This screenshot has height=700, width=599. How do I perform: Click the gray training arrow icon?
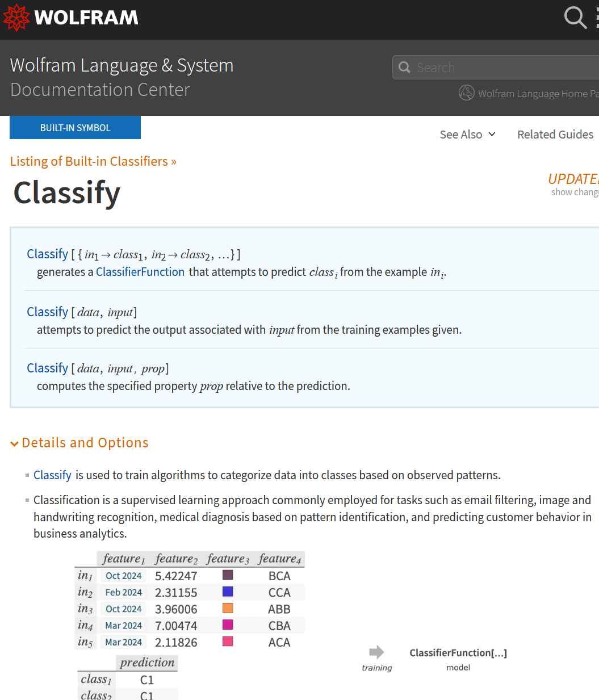pyautogui.click(x=376, y=652)
